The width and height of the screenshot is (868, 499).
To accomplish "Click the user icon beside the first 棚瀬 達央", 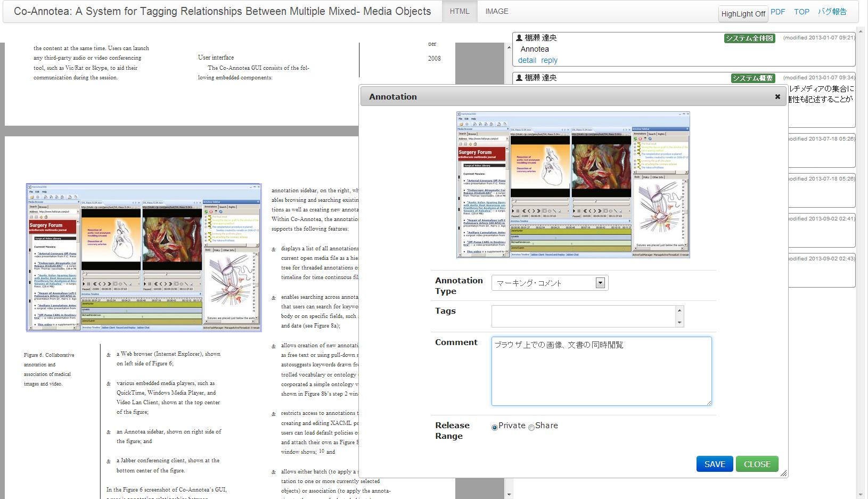I will click(519, 38).
